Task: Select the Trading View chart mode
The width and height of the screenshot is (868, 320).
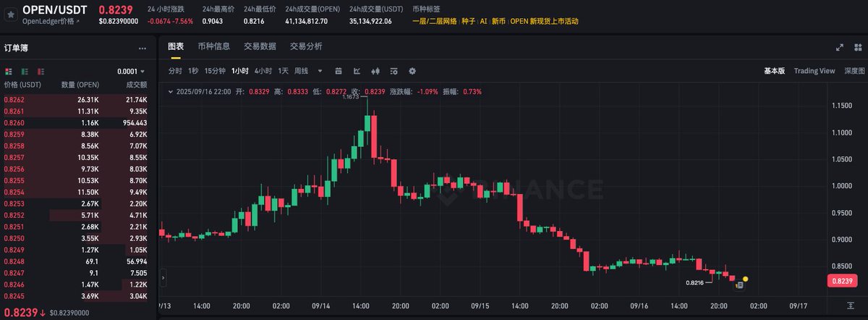Action: tap(814, 71)
